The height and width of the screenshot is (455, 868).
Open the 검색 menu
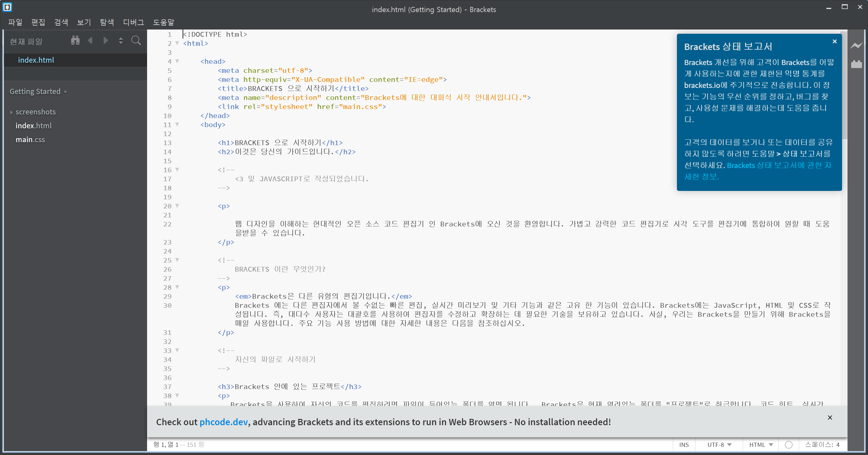pyautogui.click(x=61, y=22)
